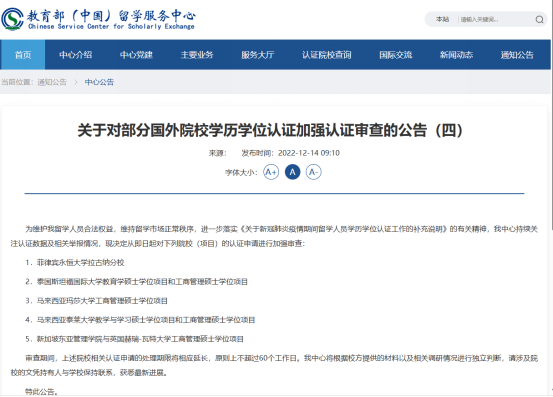
Task: Increase font size with A+ button
Action: (x=271, y=172)
